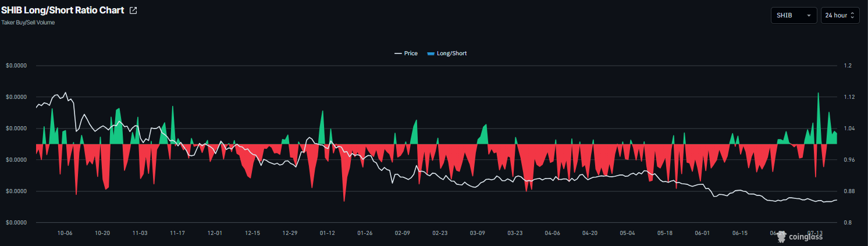Click the blue Long/Short legend swatch
The image size is (868, 246).
click(x=431, y=54)
